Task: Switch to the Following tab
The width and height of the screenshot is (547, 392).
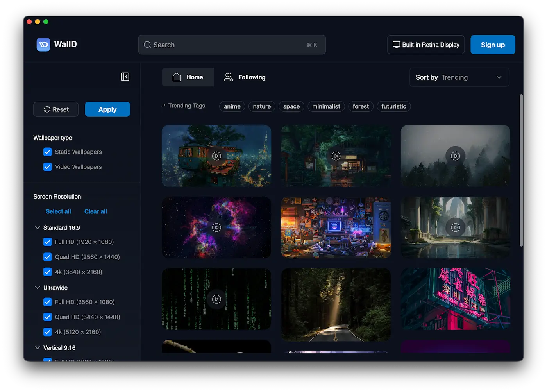Action: pos(245,77)
